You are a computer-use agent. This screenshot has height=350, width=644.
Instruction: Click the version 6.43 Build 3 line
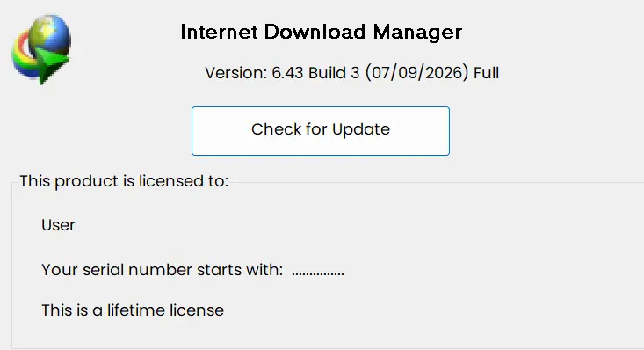[352, 73]
